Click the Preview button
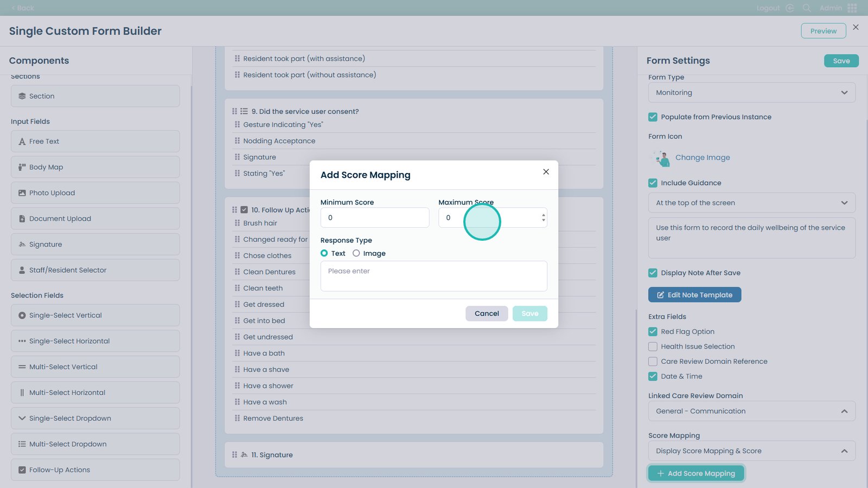Screen dimensions: 868x488 point(823,31)
